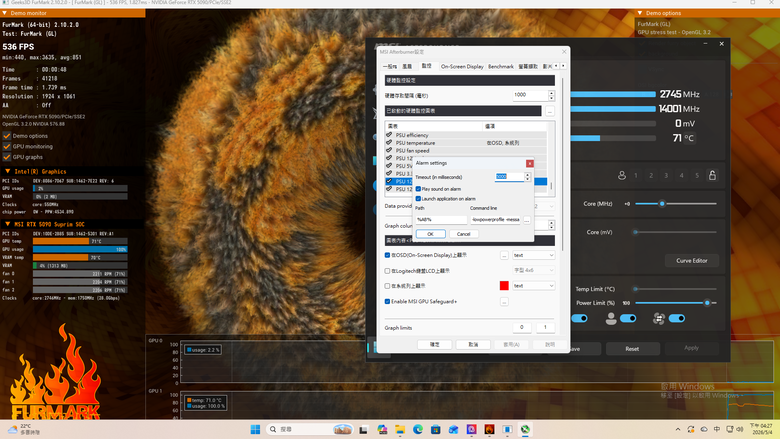
Task: Open volume control in the system tray
Action: coord(740,429)
